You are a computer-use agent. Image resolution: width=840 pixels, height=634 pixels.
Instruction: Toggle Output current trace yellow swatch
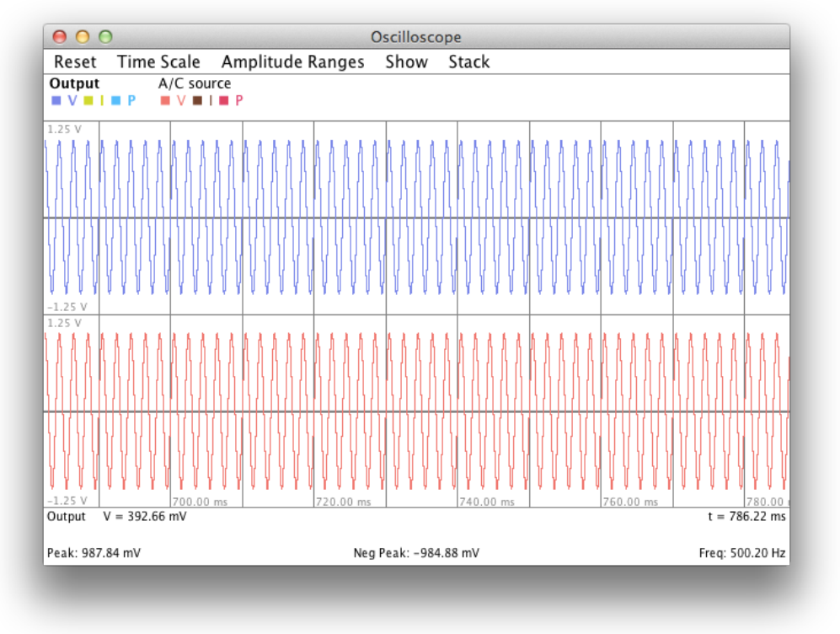coord(88,100)
